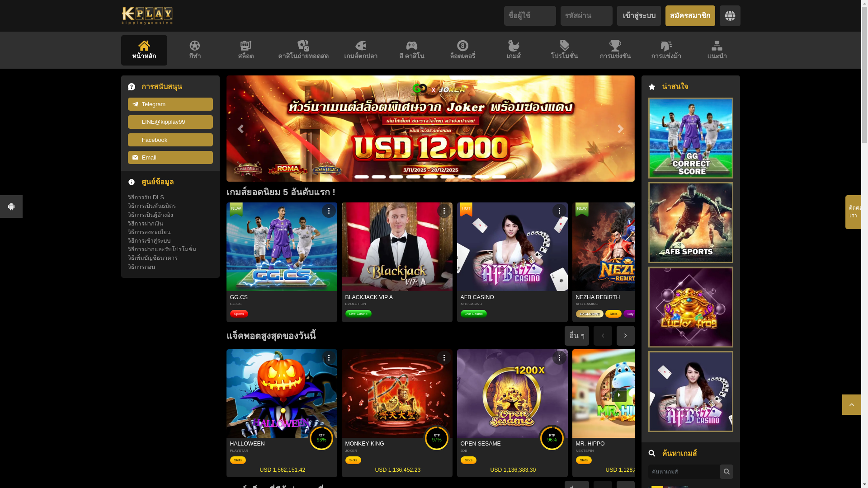
Task: Select the last banner slide indicator
Action: pyautogui.click(x=499, y=177)
